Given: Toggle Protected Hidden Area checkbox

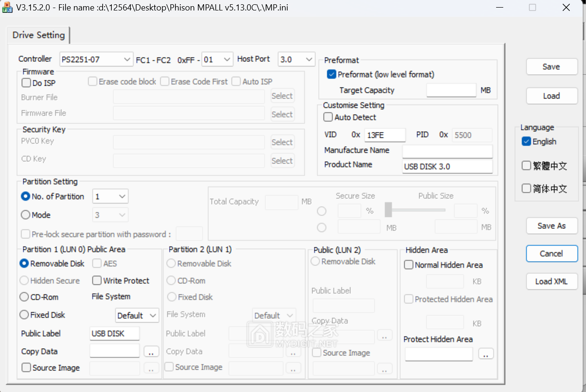Looking at the screenshot, I should pyautogui.click(x=409, y=299).
